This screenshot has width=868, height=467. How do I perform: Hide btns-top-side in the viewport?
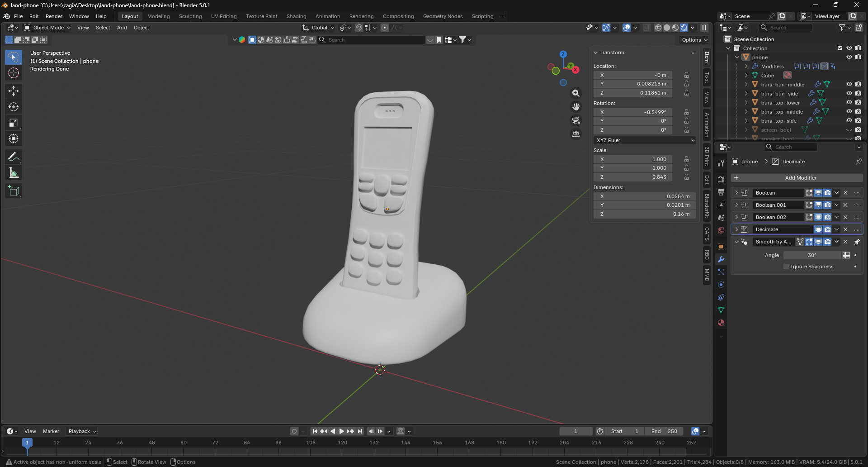tap(849, 120)
